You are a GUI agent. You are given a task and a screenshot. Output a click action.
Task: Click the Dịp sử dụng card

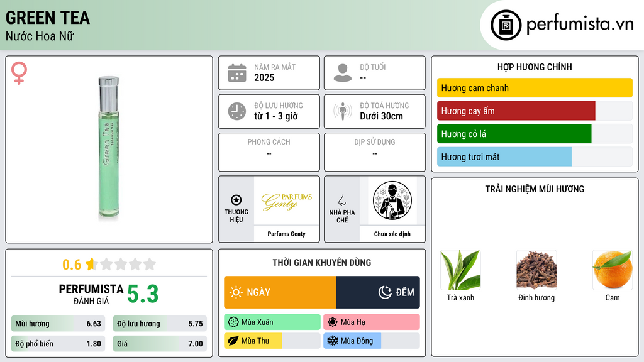375,152
